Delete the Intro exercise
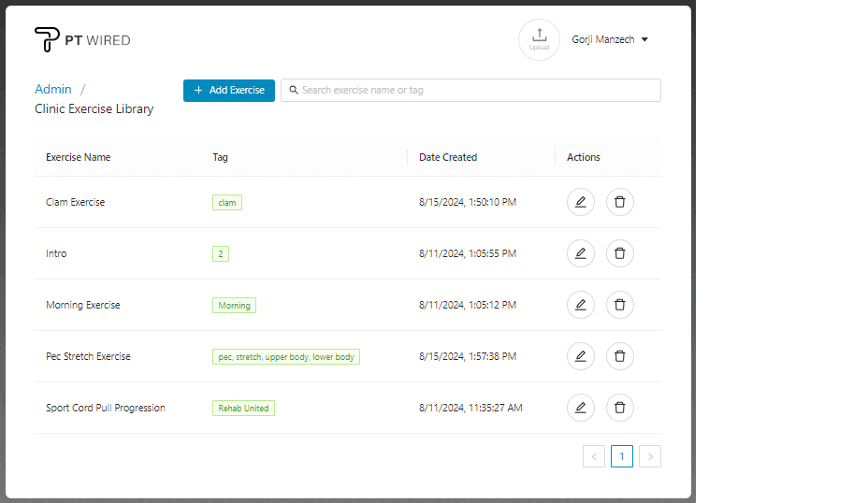This screenshot has height=503, width=868. point(619,253)
